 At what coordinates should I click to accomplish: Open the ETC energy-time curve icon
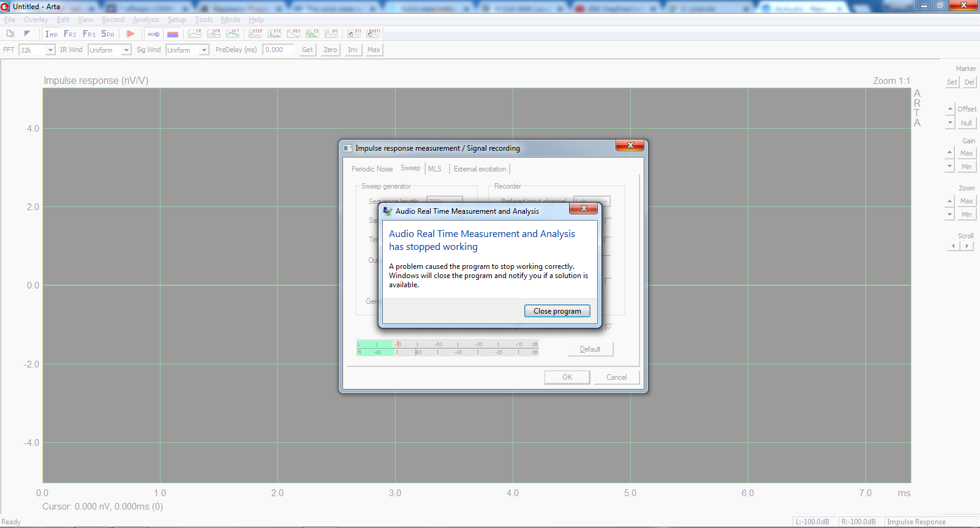click(x=275, y=34)
